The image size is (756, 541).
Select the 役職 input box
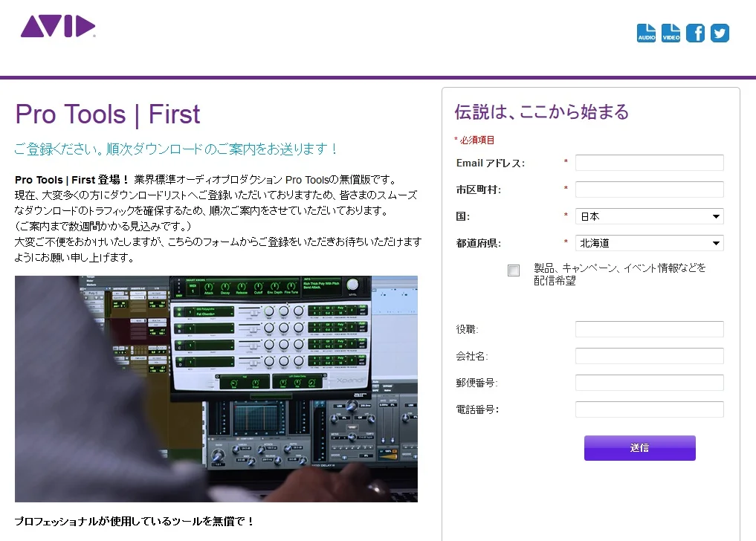click(649, 329)
